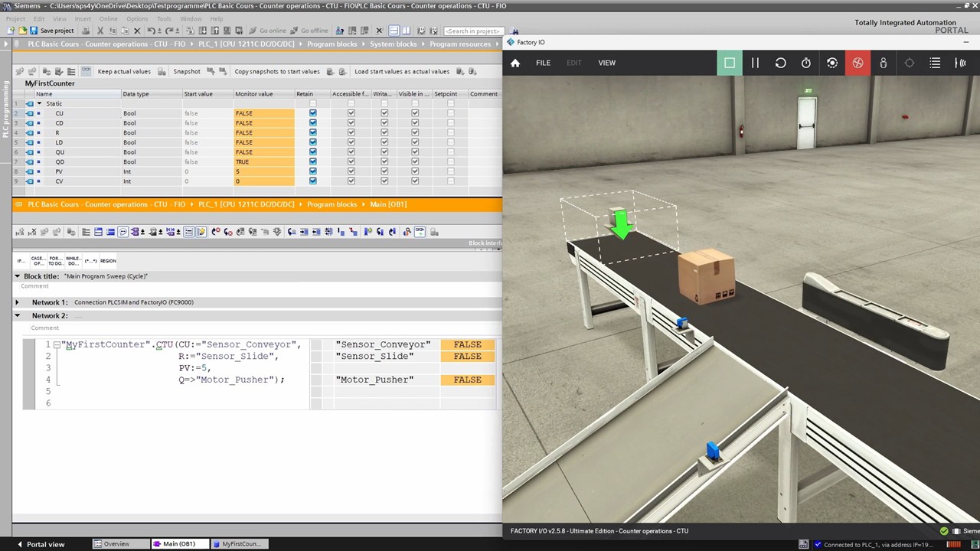Click the print icon in toolbar
Screen dimensions: 980x551
pos(86,31)
